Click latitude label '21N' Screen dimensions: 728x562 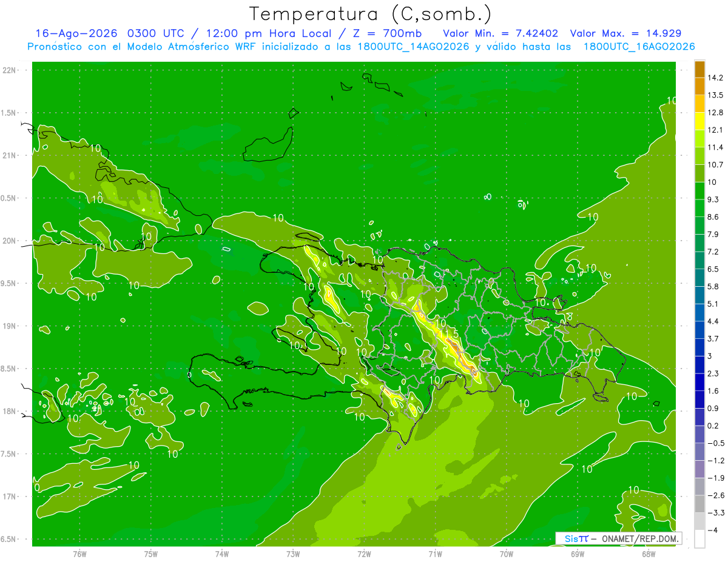10,155
